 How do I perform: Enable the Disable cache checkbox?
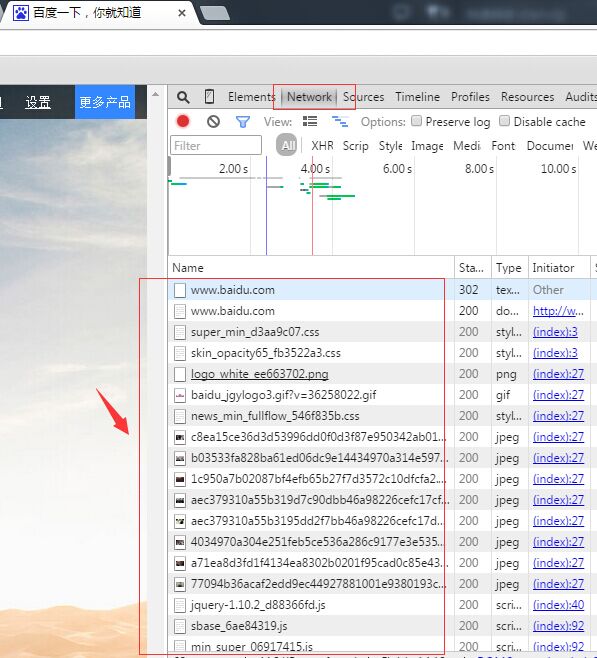point(504,121)
